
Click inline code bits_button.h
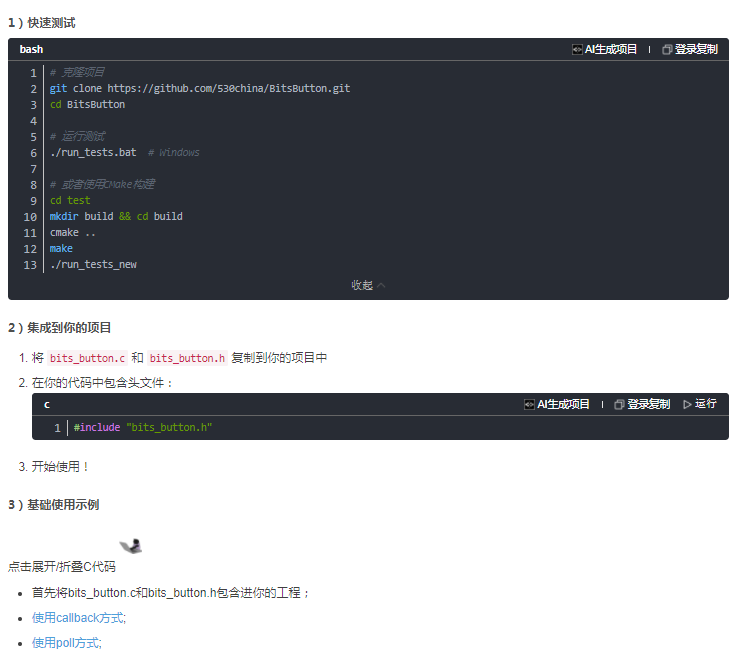[x=187, y=358]
